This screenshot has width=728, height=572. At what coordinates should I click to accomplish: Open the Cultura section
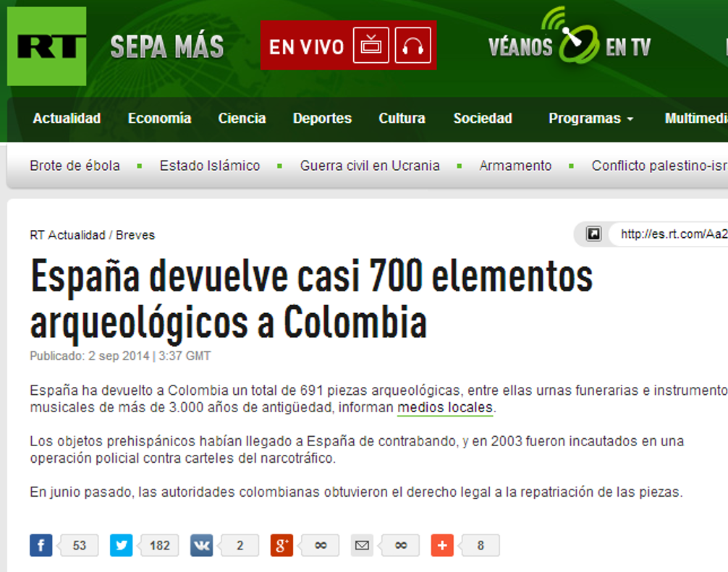(x=402, y=119)
